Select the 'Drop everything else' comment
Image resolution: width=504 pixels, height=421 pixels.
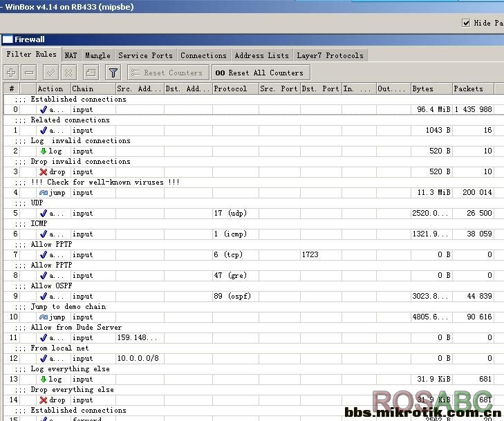click(x=72, y=389)
